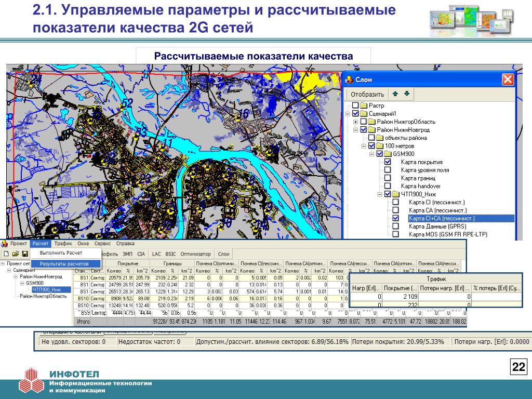Collapse the ЧТП900_Ниж node in Слои

tap(380, 194)
